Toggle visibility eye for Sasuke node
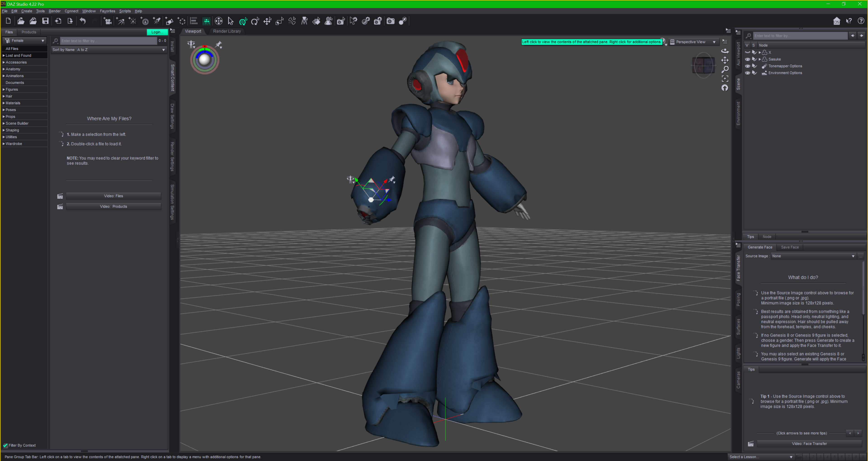 (x=747, y=59)
